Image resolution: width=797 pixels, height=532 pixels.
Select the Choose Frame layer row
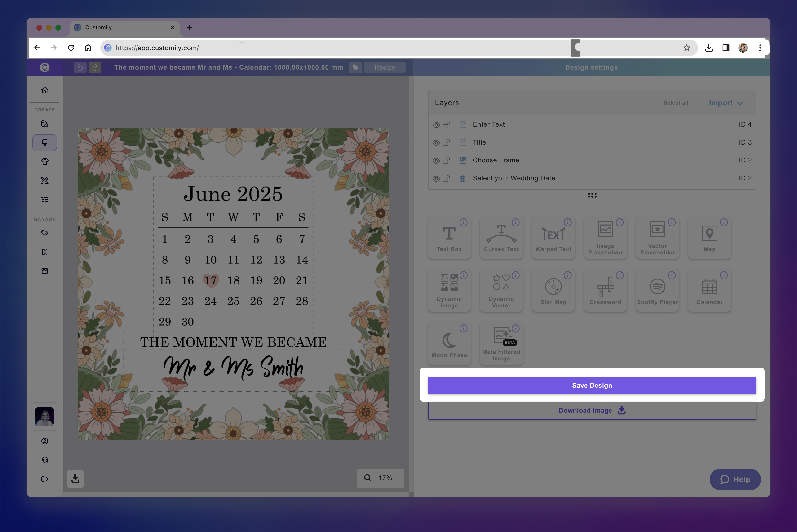pyautogui.click(x=592, y=160)
